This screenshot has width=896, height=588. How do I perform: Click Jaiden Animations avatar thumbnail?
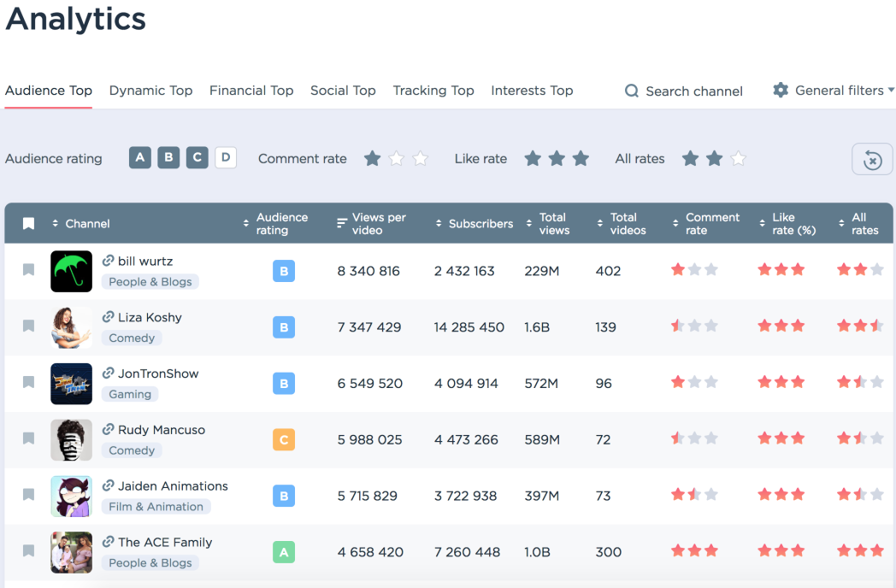(72, 496)
